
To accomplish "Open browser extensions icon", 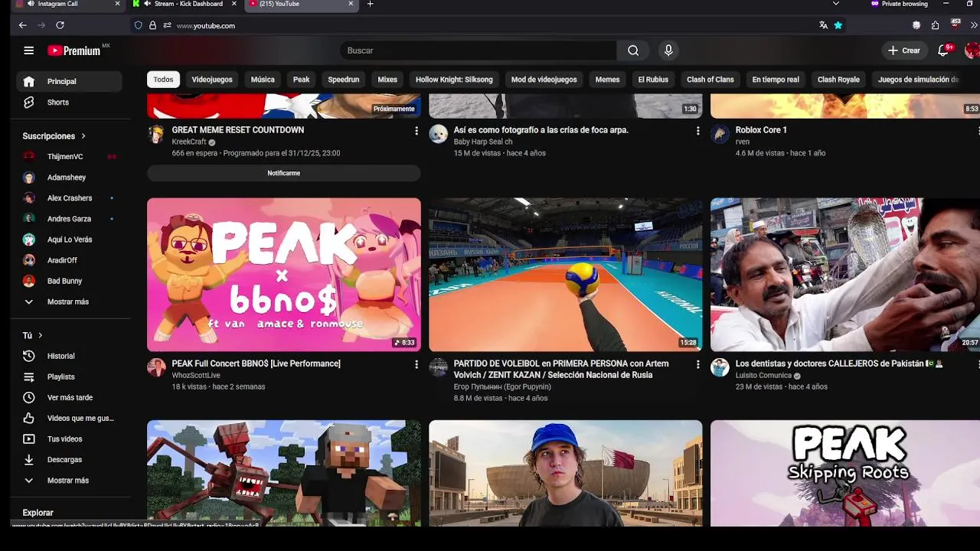I will [936, 25].
